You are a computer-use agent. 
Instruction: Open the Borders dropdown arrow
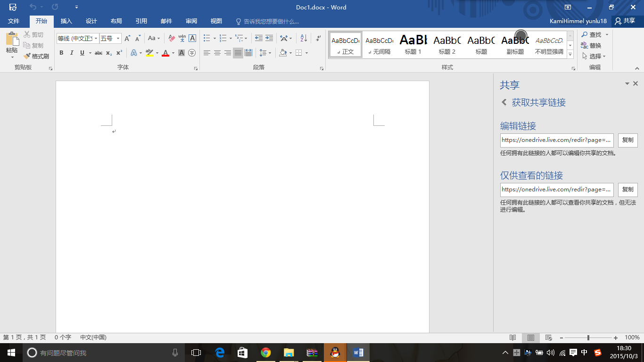306,53
